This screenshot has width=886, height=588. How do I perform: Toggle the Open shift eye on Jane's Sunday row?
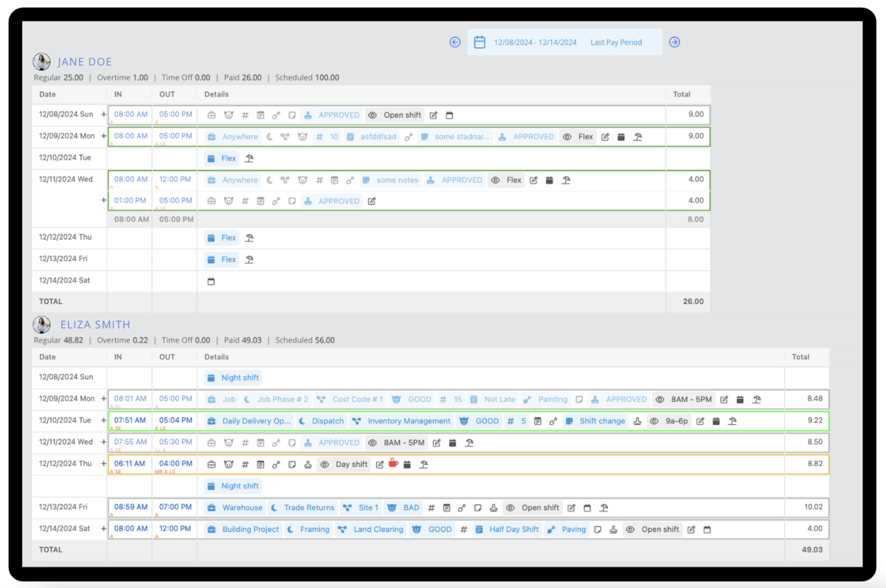[x=372, y=115]
